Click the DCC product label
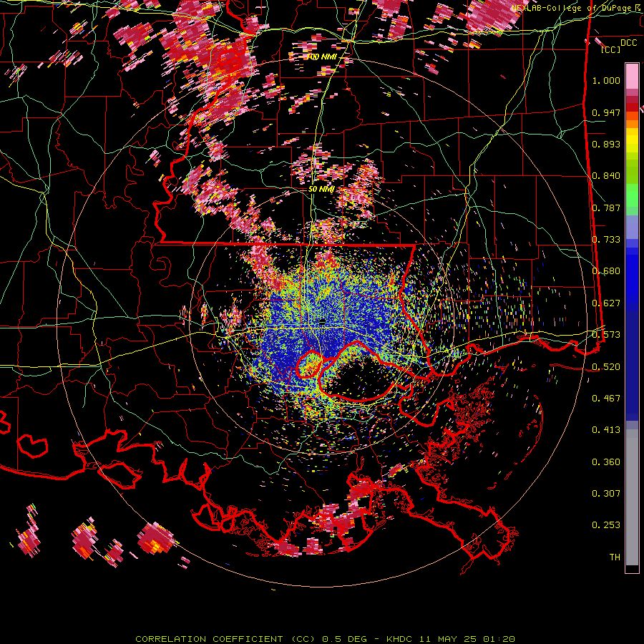Screen dimensions: 644x644 point(628,43)
